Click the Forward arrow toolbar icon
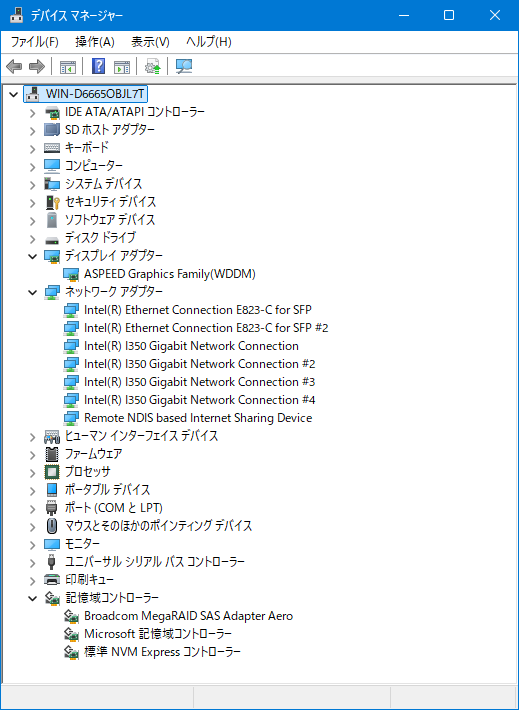519x710 pixels. 37,67
